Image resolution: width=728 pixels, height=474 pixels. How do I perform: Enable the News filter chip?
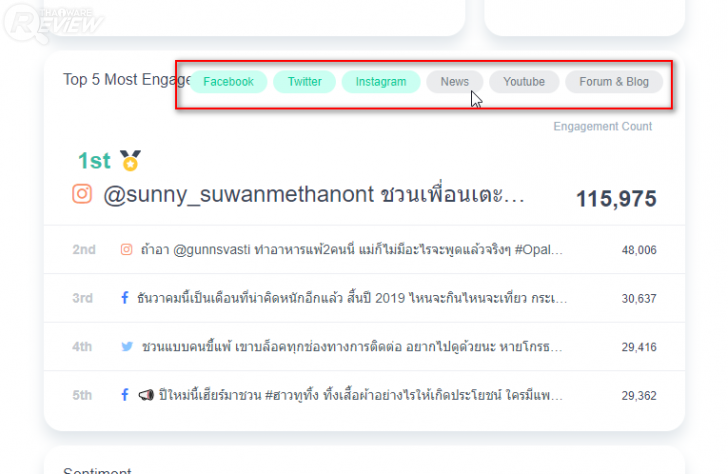[455, 82]
